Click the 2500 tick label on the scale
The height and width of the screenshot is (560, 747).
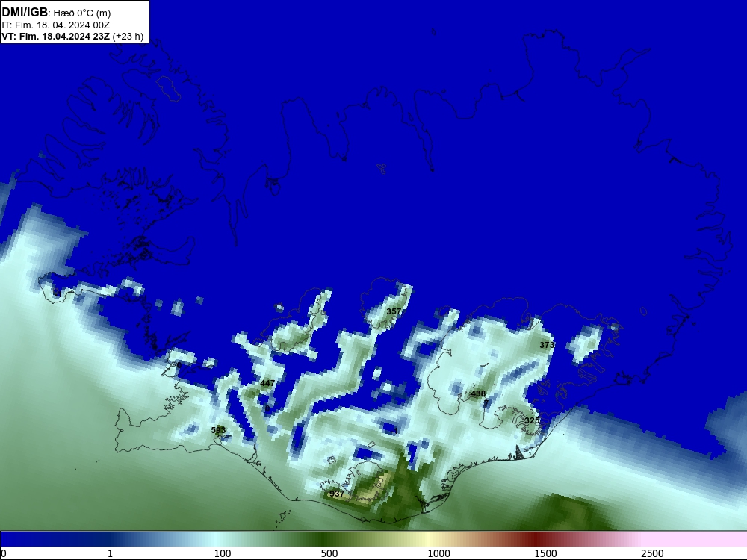(652, 553)
